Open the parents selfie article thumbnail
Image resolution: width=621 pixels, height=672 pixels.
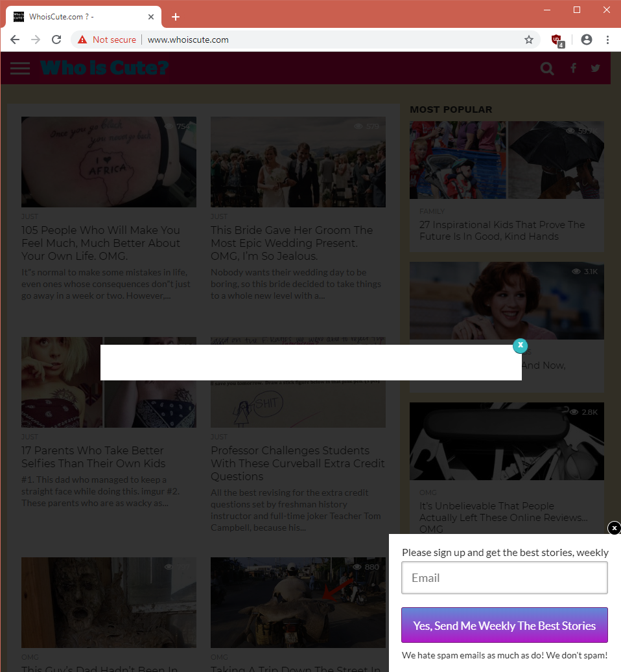109,382
